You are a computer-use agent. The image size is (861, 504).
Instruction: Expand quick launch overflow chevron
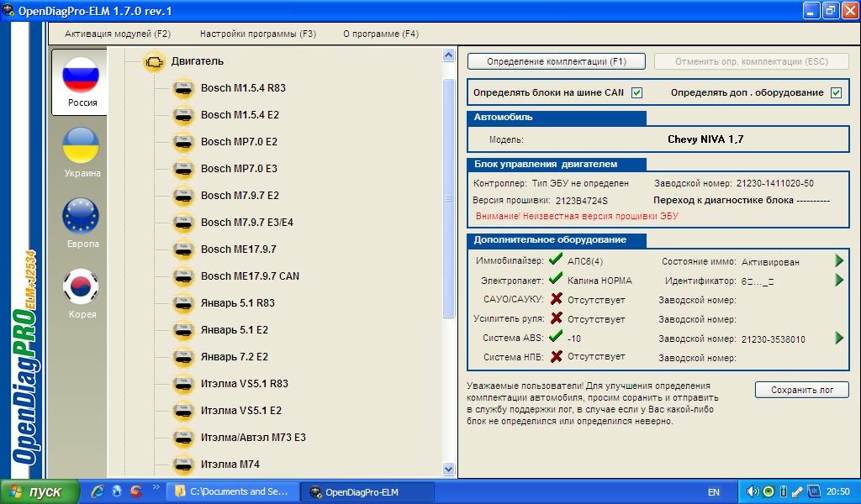[156, 486]
